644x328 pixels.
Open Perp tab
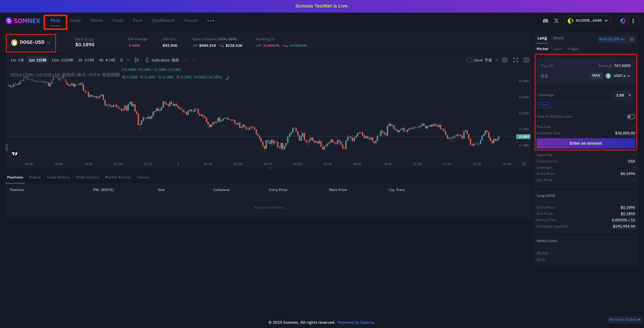click(x=55, y=21)
